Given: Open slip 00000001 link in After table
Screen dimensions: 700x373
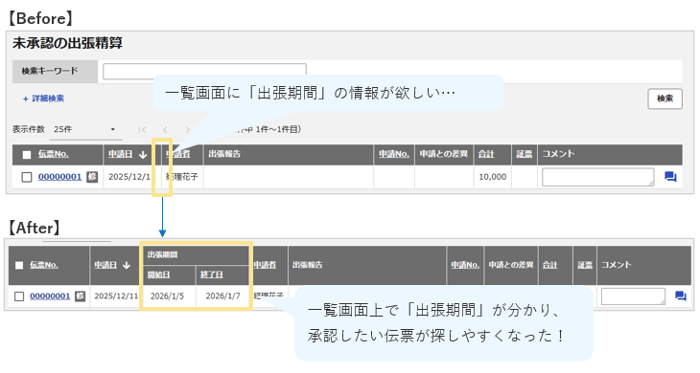Looking at the screenshot, I should click(50, 296).
